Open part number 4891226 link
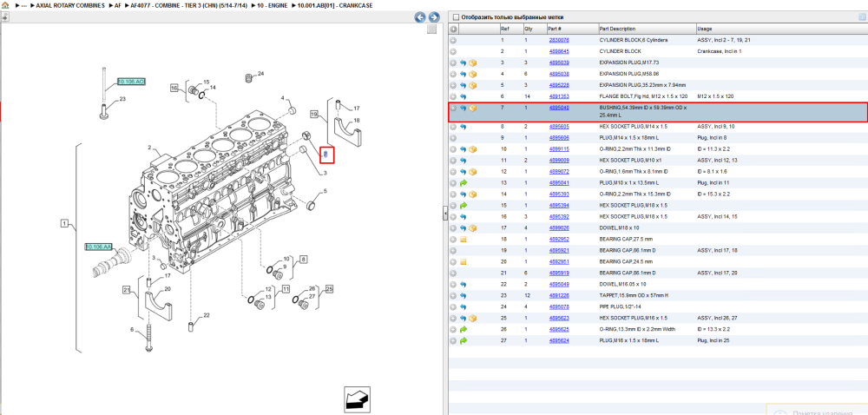The height and width of the screenshot is (415, 868). [x=558, y=295]
